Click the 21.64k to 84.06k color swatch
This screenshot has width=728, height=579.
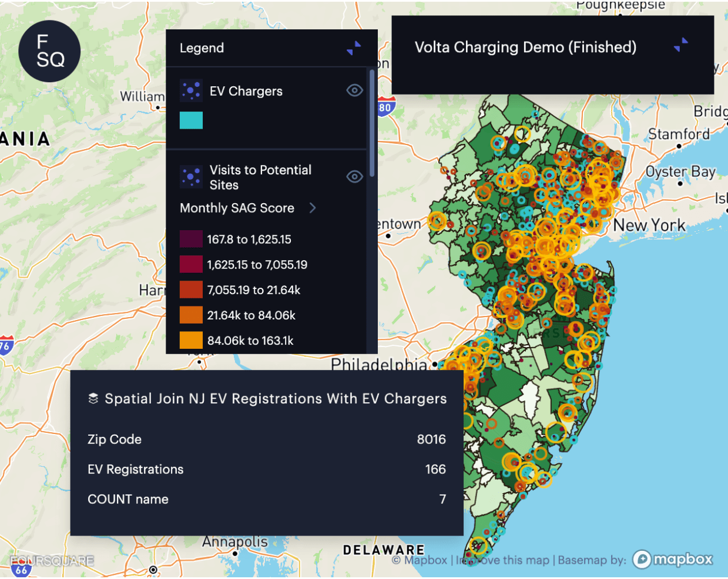(x=191, y=315)
